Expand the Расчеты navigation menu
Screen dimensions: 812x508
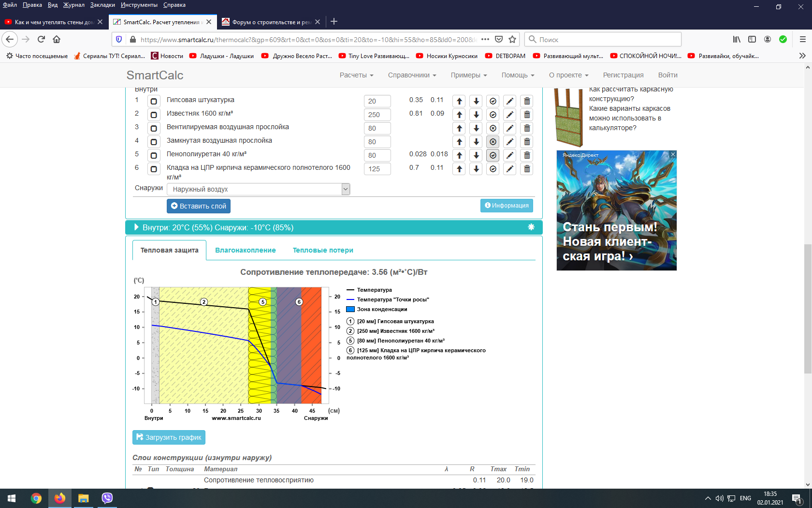click(x=356, y=75)
